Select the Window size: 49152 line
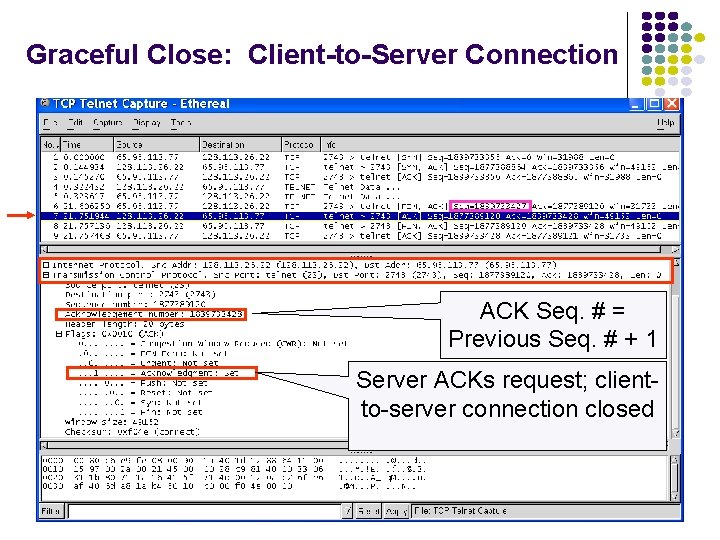Screen dimensions: 720x540 coord(112,422)
